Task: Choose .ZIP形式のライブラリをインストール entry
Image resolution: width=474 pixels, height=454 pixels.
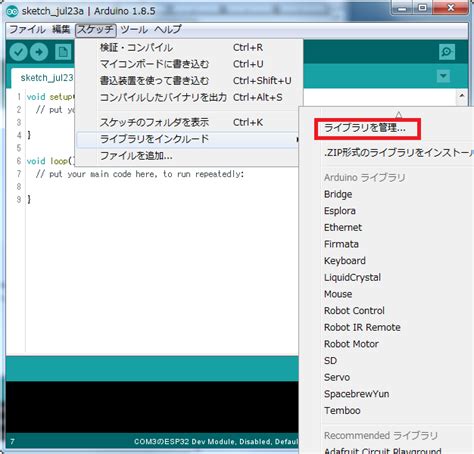Action: pyautogui.click(x=398, y=153)
